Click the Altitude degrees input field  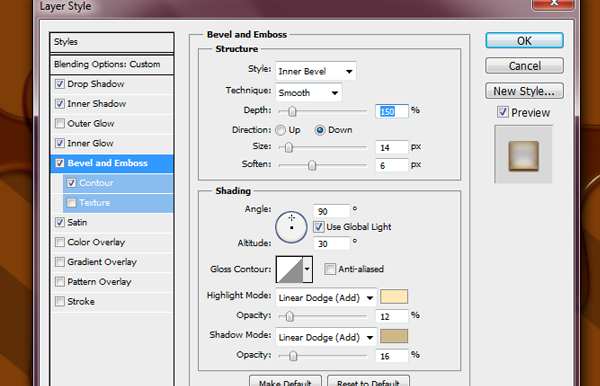tap(331, 243)
